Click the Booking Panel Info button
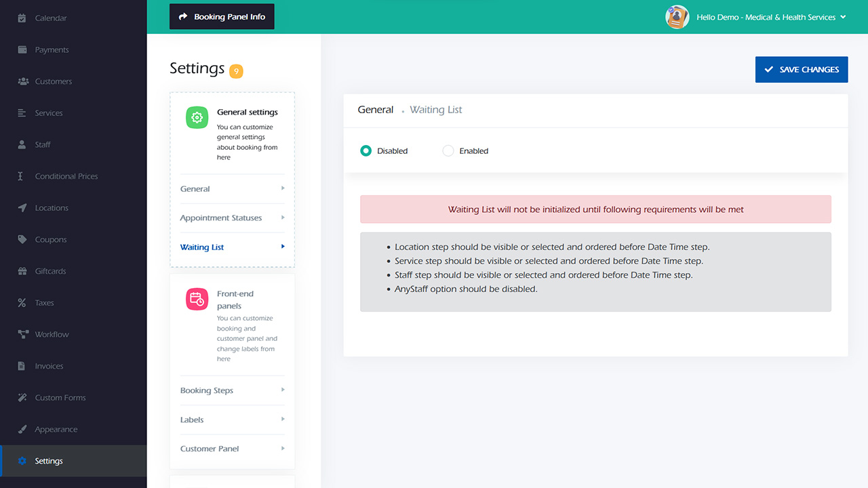This screenshot has width=868, height=488. pyautogui.click(x=222, y=16)
